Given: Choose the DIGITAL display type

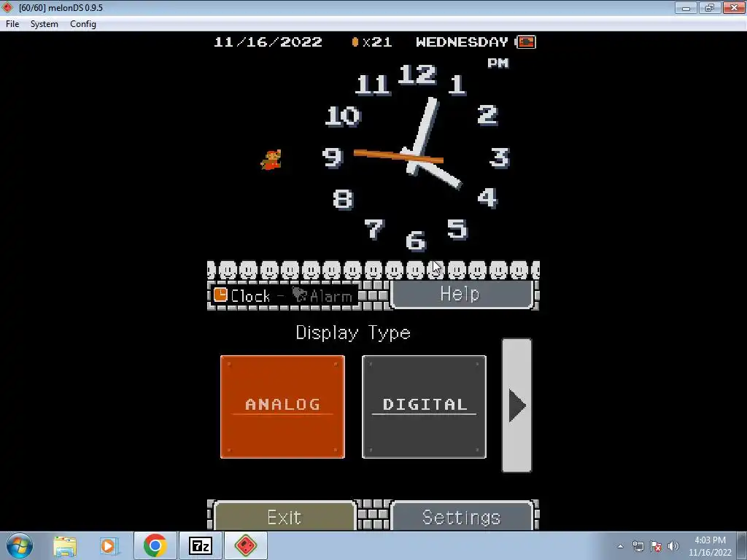Looking at the screenshot, I should tap(424, 407).
